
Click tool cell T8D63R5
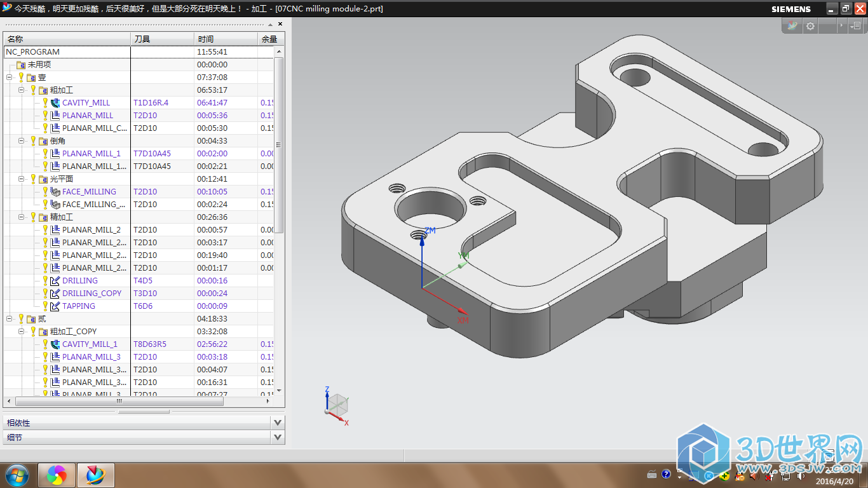[150, 344]
